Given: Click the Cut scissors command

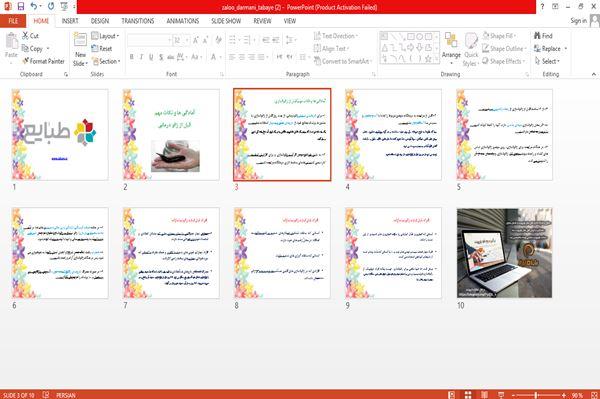Looking at the screenshot, I should tap(31, 36).
